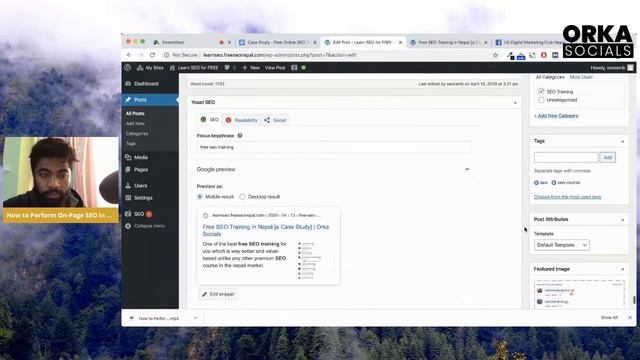640x360 pixels.
Task: Open All Posts submenu
Action: (135, 113)
